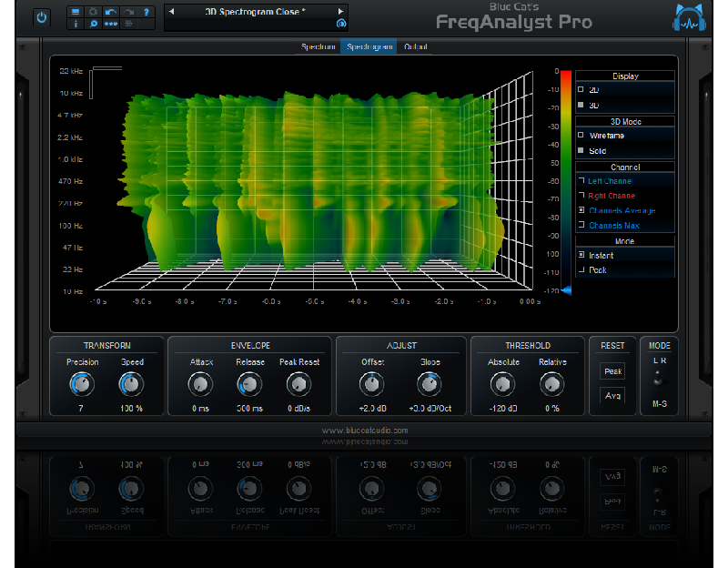Enable the Peak mode checkbox
This screenshot has width=728, height=568.
(581, 269)
